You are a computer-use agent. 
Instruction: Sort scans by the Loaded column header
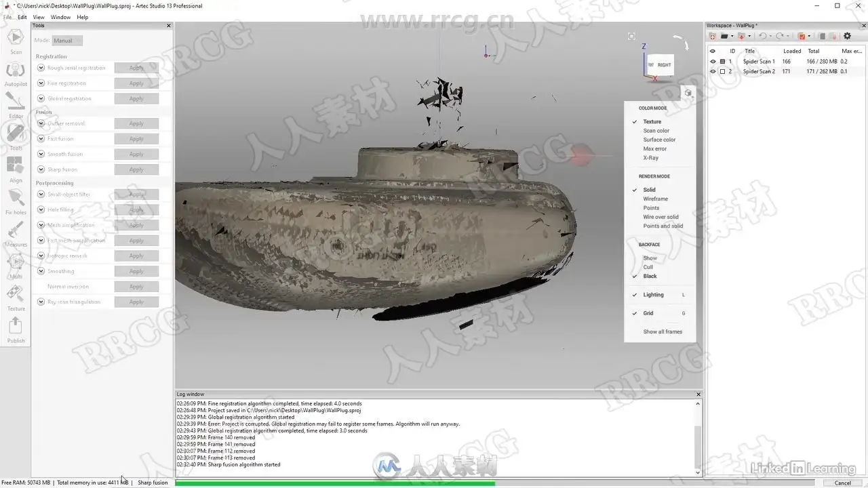tap(792, 51)
